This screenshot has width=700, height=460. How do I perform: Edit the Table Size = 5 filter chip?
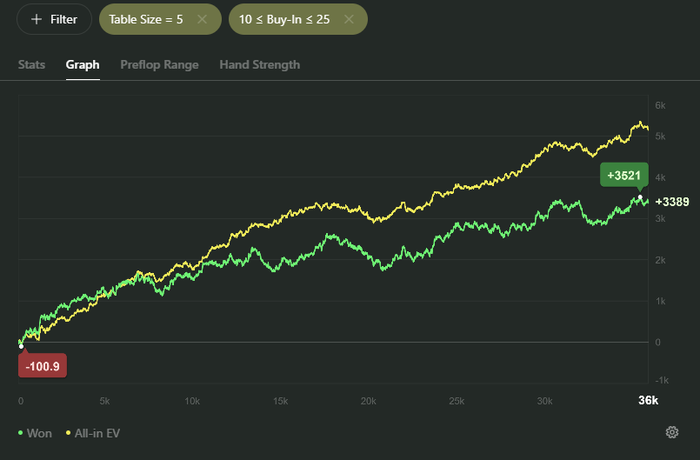(x=146, y=19)
